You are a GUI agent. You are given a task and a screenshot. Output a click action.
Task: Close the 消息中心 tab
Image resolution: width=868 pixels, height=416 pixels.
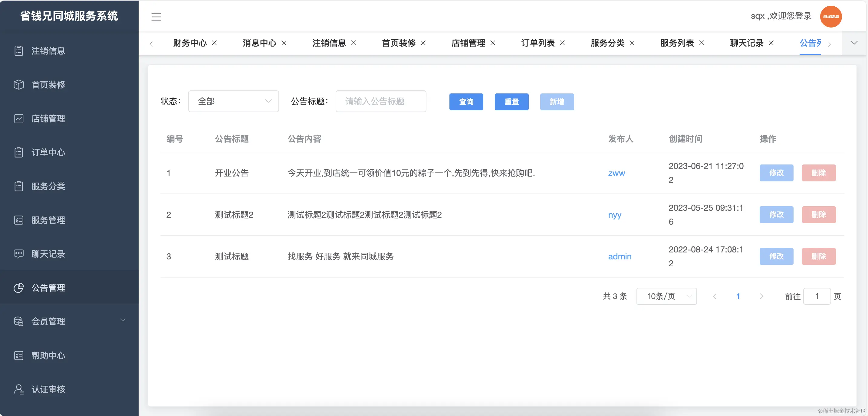[x=284, y=43]
